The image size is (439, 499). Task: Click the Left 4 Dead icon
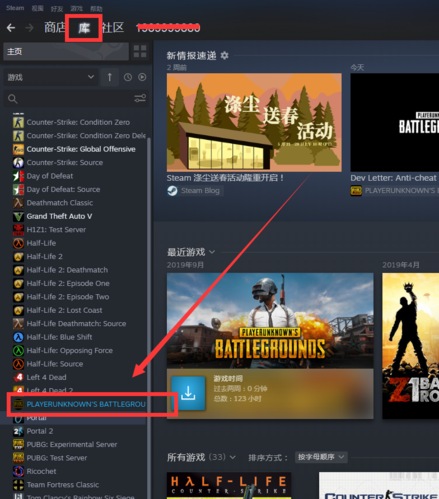[18, 377]
